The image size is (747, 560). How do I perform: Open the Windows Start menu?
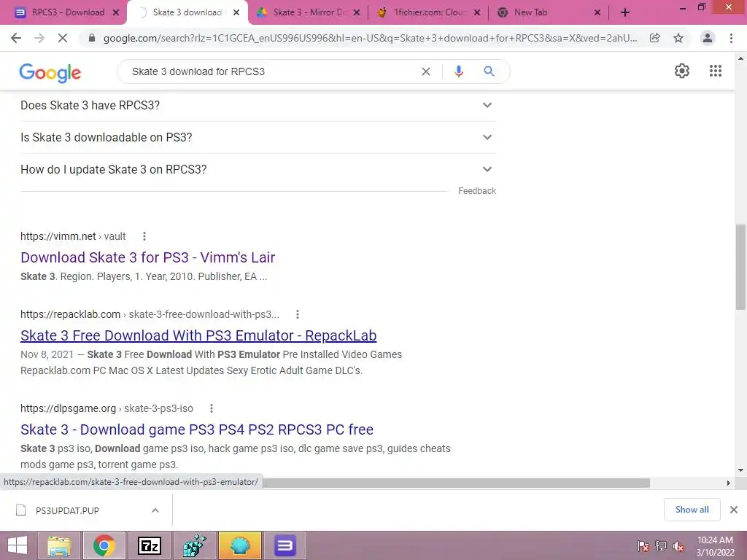(x=18, y=545)
